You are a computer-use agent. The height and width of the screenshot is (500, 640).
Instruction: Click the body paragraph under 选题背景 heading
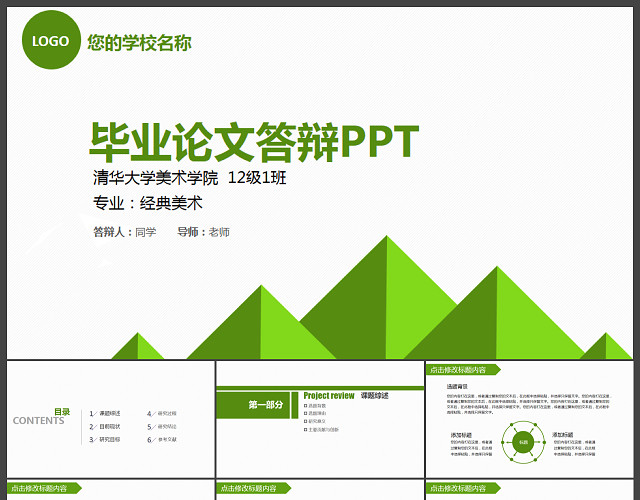[x=528, y=404]
